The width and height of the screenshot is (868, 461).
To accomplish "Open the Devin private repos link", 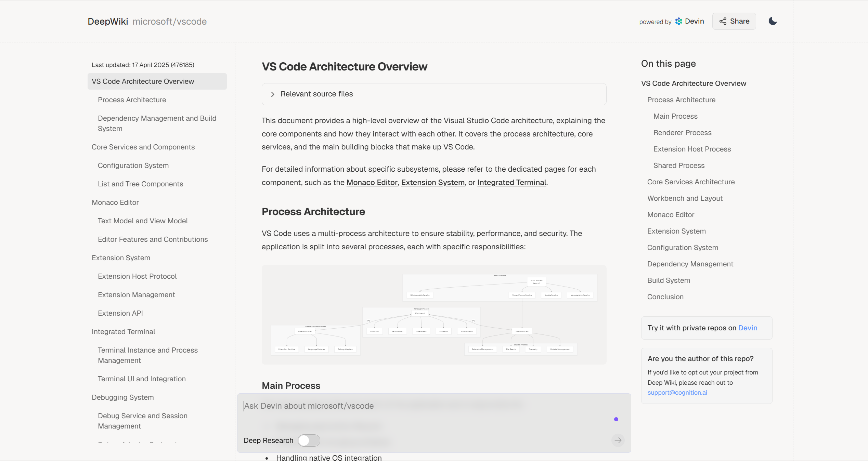I will click(748, 328).
